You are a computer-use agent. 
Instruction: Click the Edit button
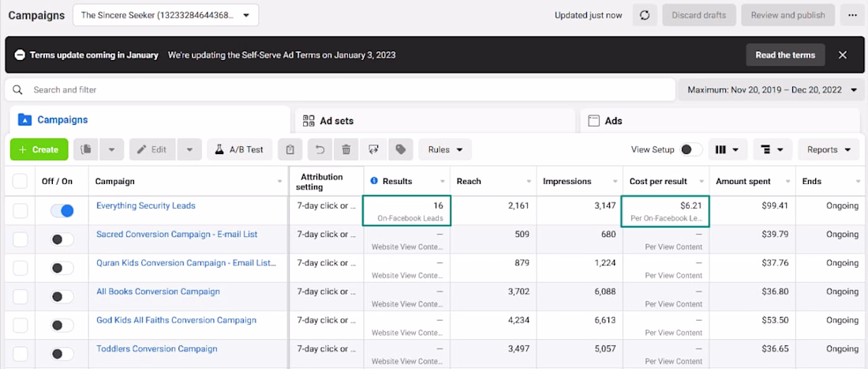pos(152,149)
